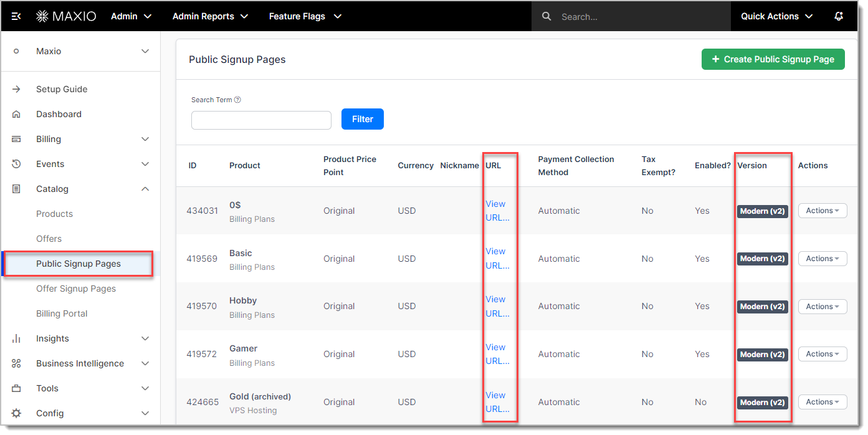Click the Tools briefcase icon
This screenshot has width=868, height=435.
(x=17, y=388)
